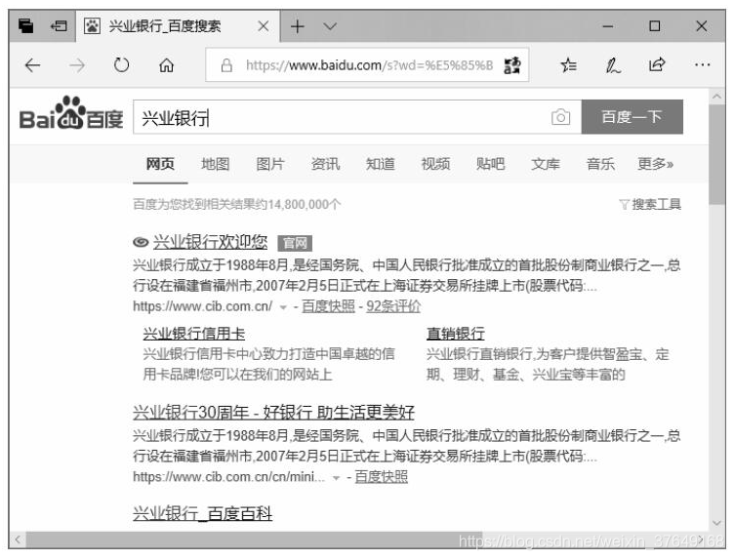This screenshot has height=560, width=734.
Task: Click the result count text 14,800,000个
Action: click(305, 205)
